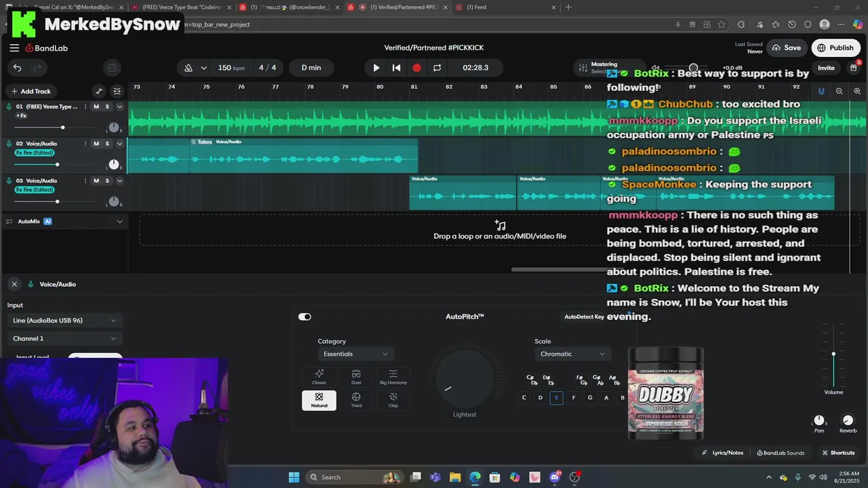
Task: Open the BandLab hamburger menu
Action: tap(14, 48)
